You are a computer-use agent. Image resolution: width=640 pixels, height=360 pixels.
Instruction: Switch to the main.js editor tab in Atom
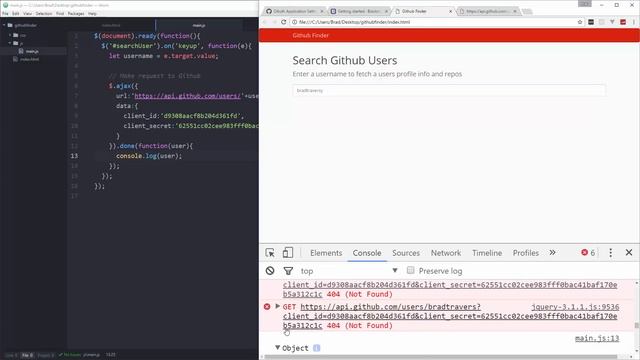199,25
